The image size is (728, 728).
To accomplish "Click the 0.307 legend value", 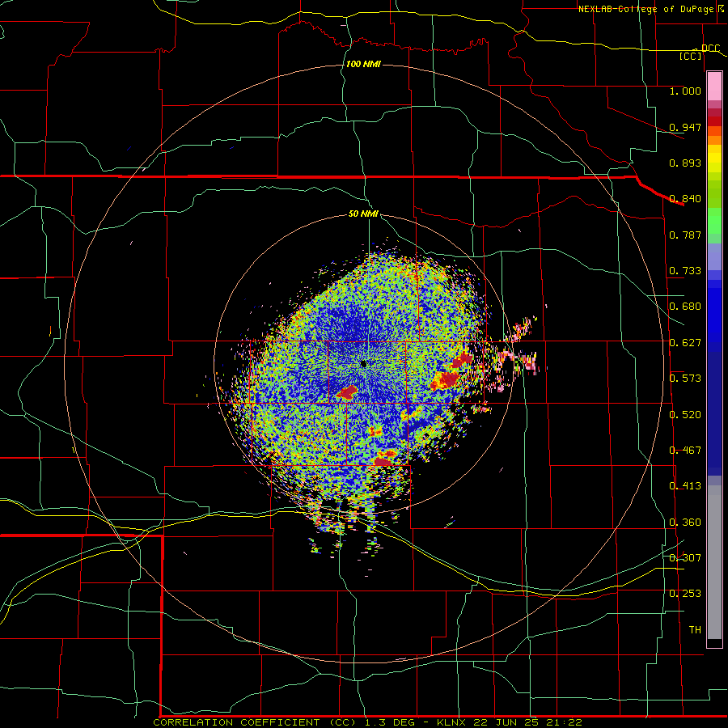I will tap(685, 558).
